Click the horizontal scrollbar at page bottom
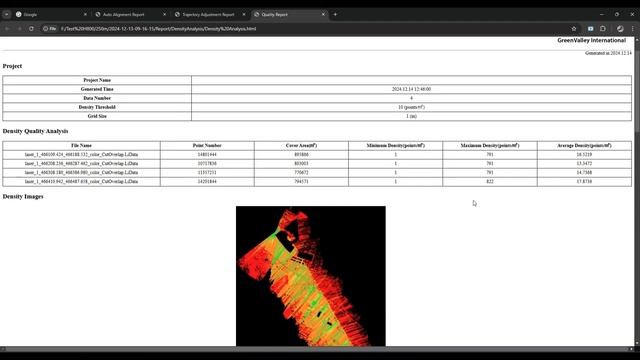Screen dimensions: 640x360 [317, 349]
